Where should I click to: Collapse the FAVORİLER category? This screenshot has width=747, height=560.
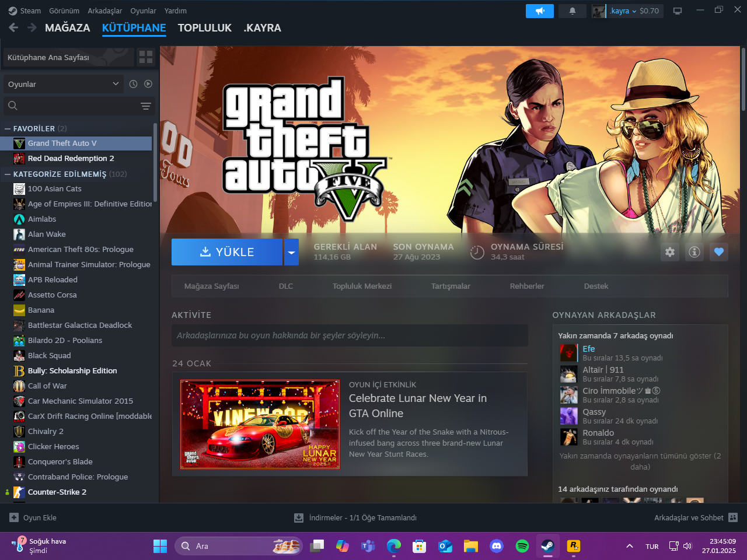(x=8, y=128)
